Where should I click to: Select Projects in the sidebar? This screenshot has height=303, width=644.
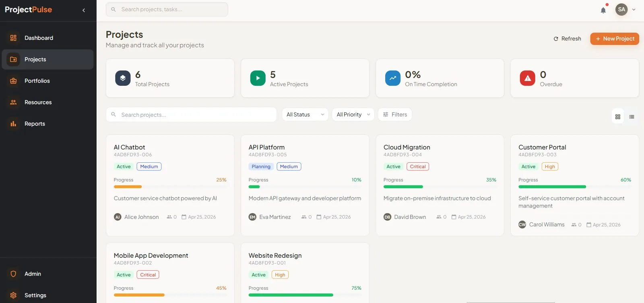point(47,59)
